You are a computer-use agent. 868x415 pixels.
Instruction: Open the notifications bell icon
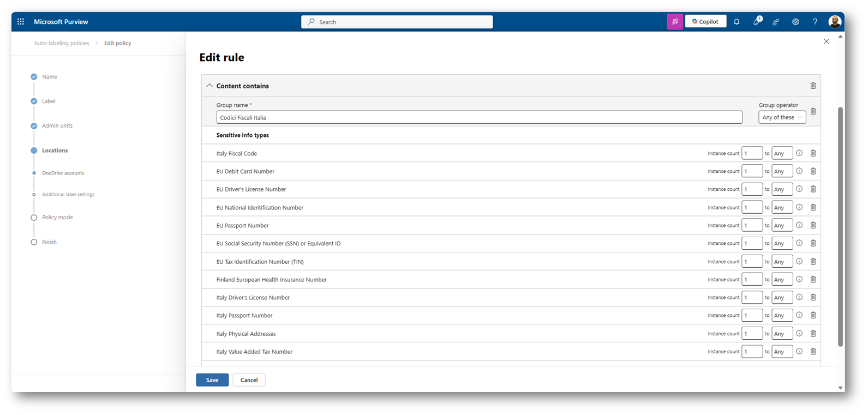[737, 22]
